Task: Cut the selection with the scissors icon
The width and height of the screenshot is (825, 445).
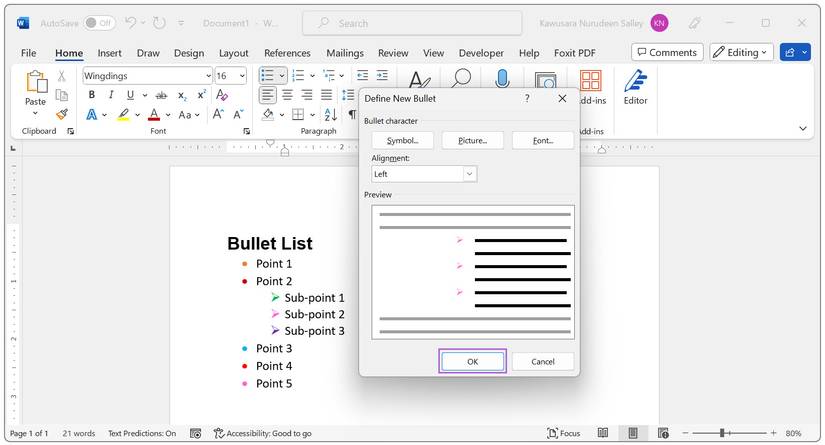Action: coord(62,77)
